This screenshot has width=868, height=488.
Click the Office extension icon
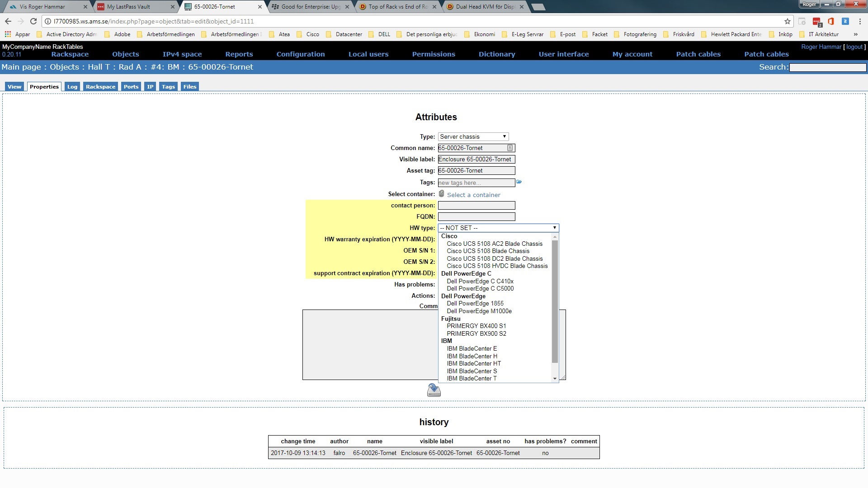(831, 21)
